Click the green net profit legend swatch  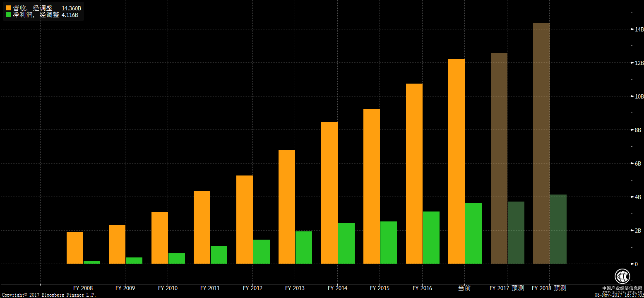pyautogui.click(x=8, y=14)
